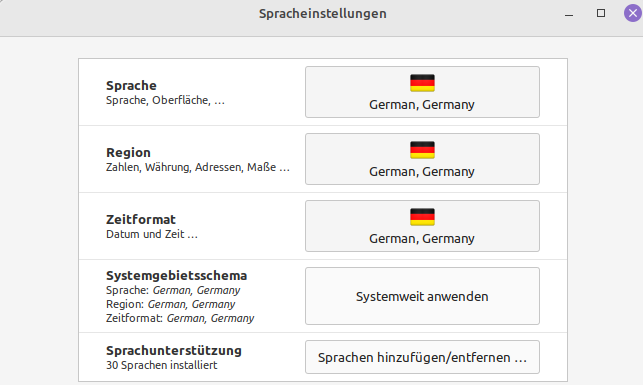This screenshot has height=385, width=643.
Task: Select the bold Region heading
Action: 128,153
